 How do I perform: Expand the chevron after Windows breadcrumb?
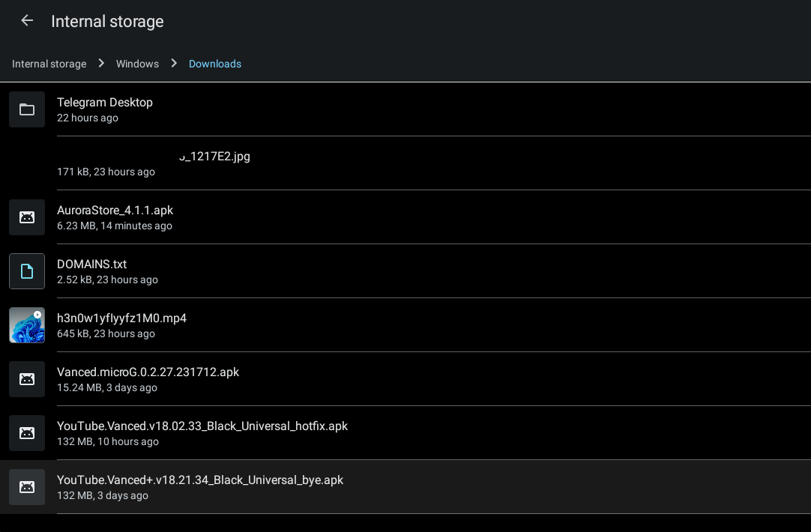(173, 64)
